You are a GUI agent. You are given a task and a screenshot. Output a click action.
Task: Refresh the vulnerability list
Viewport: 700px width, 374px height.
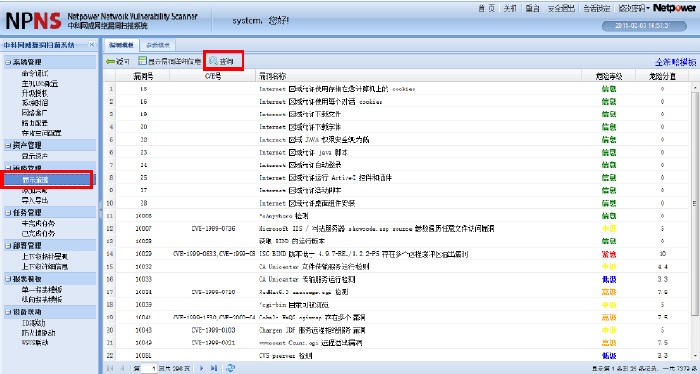tap(230, 368)
